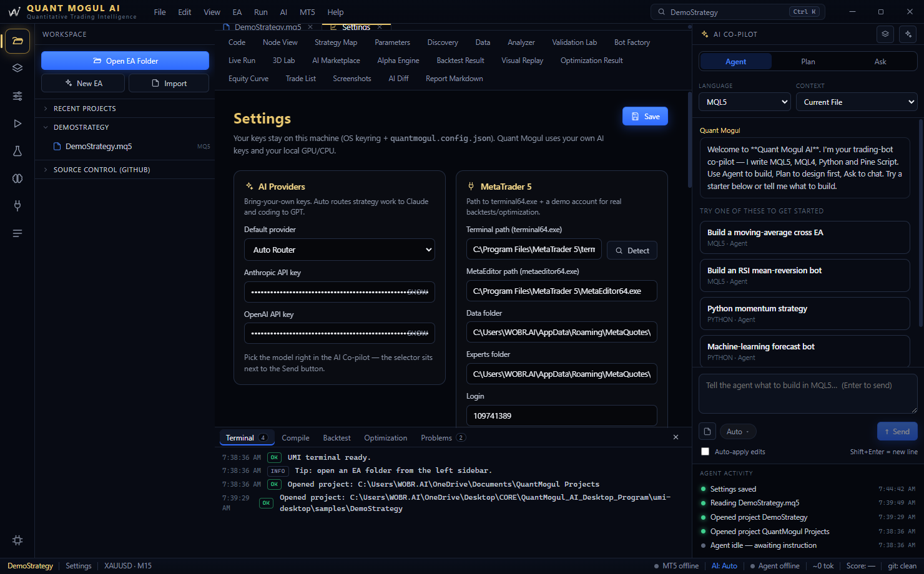Viewport: 924px width, 574px height.
Task: Switch co-pilot to Plan mode
Action: [808, 61]
